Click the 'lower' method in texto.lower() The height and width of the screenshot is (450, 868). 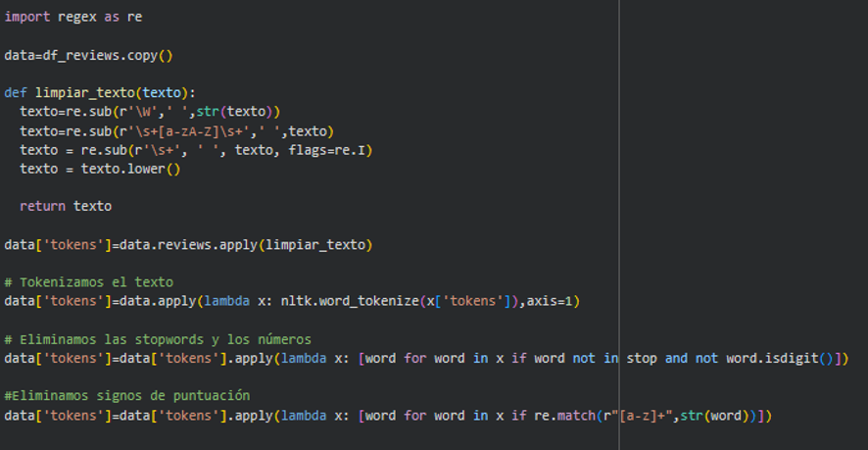coord(146,169)
